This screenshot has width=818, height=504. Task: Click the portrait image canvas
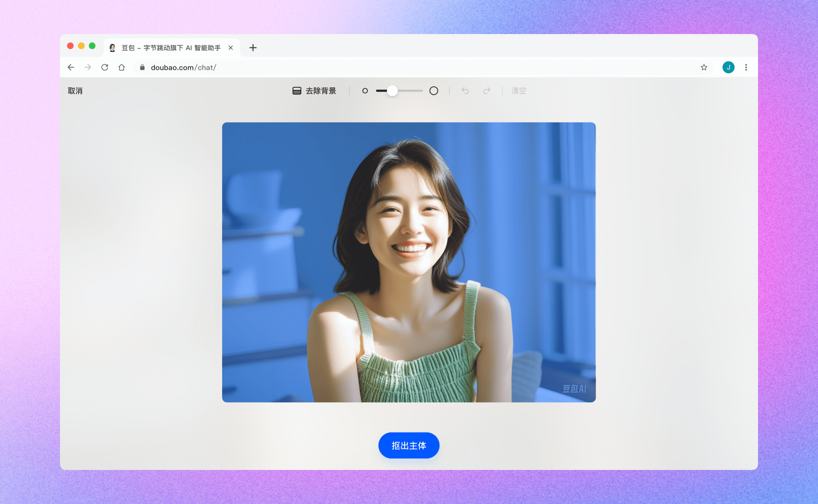(409, 262)
